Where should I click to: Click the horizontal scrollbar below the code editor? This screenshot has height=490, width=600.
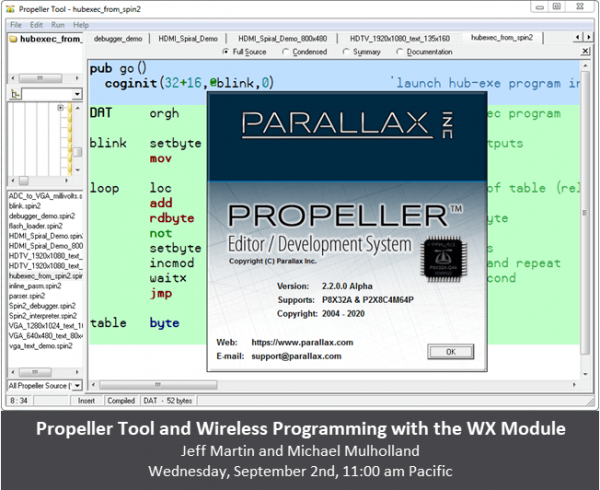[333, 384]
